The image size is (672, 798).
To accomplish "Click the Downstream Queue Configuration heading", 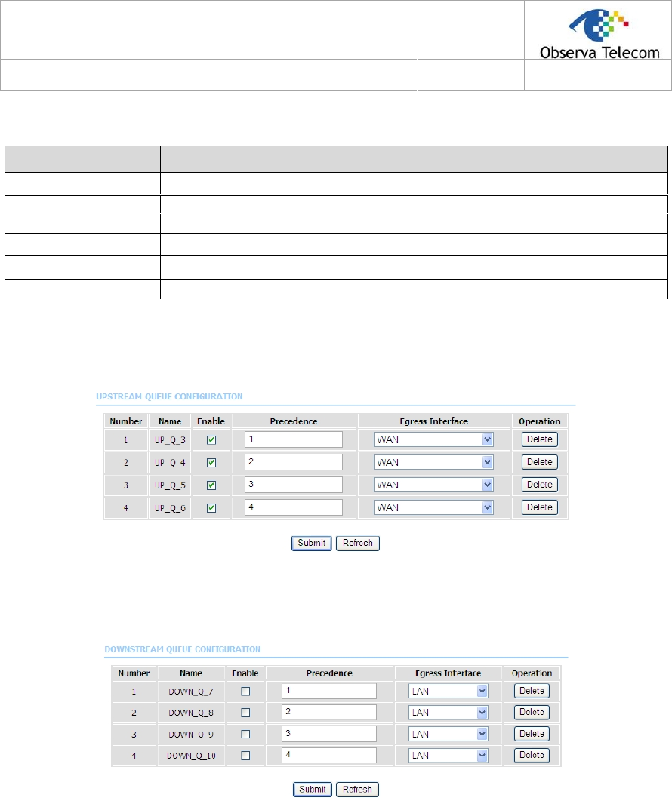I will click(x=182, y=649).
